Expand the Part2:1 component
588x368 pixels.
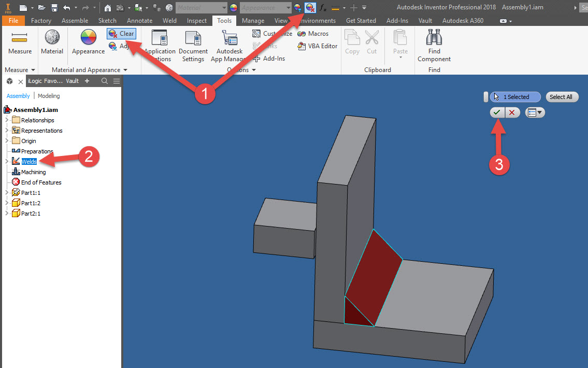click(6, 214)
